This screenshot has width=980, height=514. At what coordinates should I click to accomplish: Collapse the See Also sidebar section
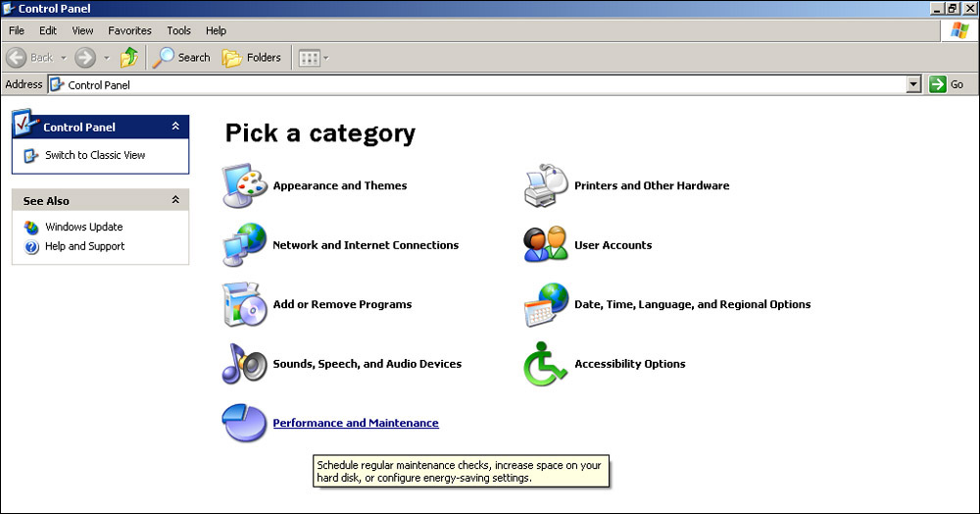tap(175, 200)
